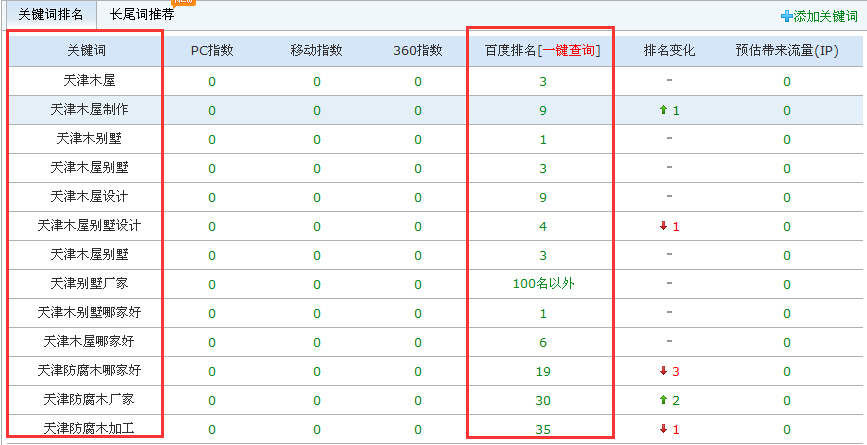Select the 天津木别墅哪家好 keyword cell
This screenshot has height=445, width=867.
click(86, 313)
